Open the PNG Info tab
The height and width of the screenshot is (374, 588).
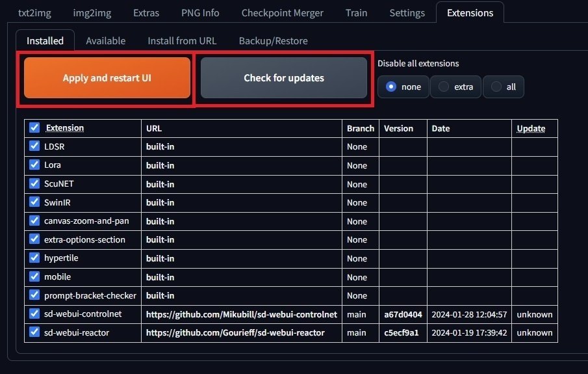click(x=200, y=13)
